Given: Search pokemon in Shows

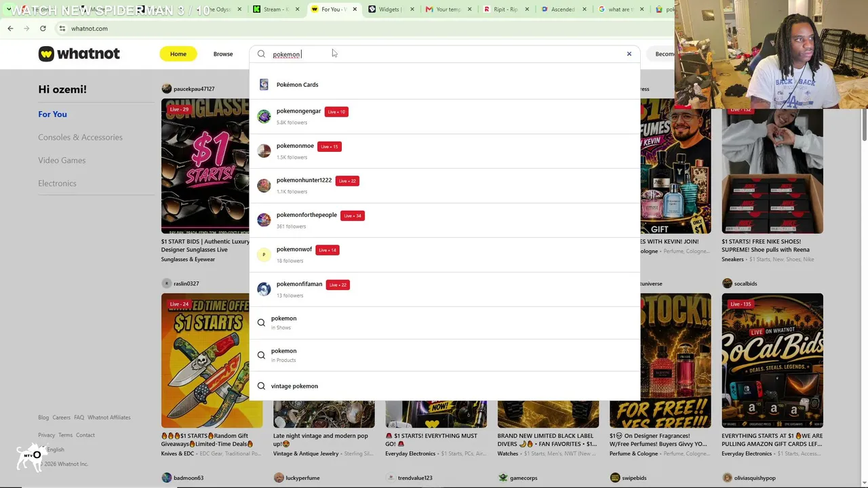Looking at the screenshot, I should tap(445, 323).
